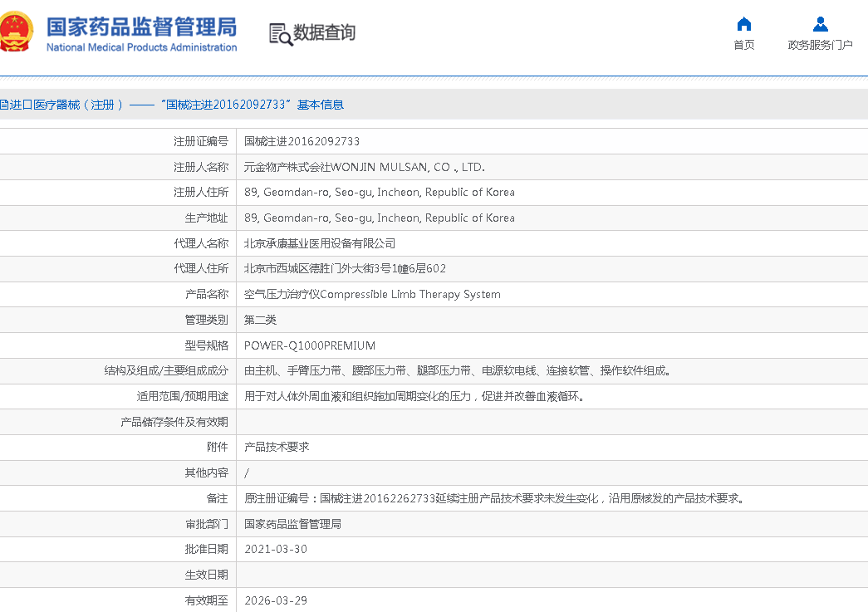Click the 第二类 management category value
868x612 pixels.
pos(260,320)
